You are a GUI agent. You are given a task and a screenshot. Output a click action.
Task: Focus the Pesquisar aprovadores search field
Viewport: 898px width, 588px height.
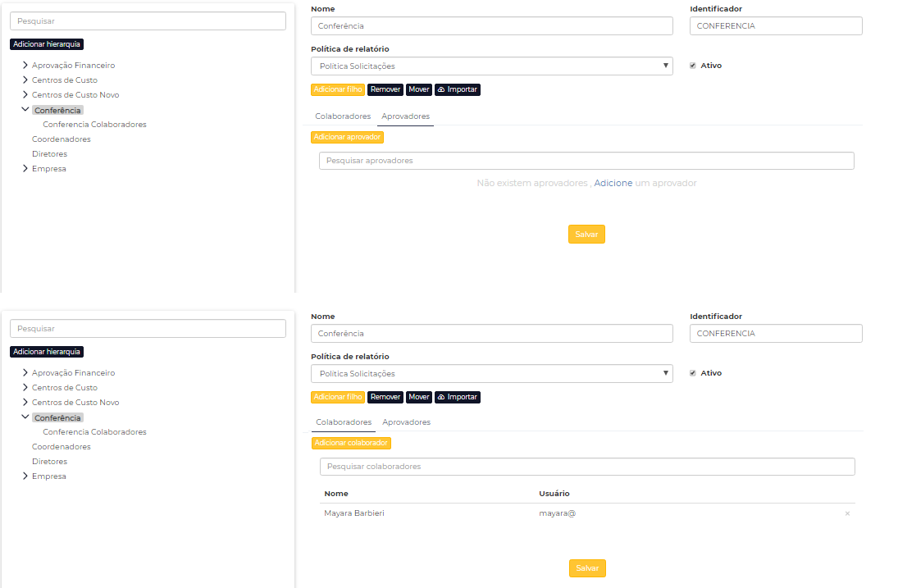(x=586, y=161)
